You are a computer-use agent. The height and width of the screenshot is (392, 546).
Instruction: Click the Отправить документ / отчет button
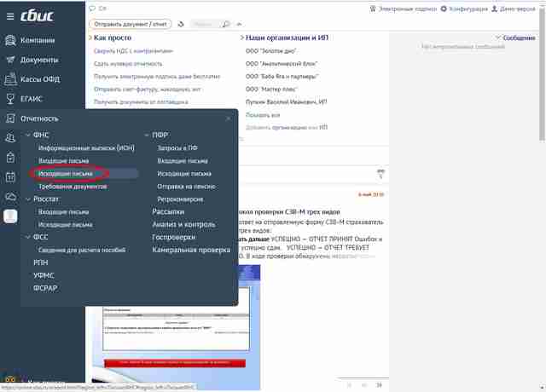(131, 25)
